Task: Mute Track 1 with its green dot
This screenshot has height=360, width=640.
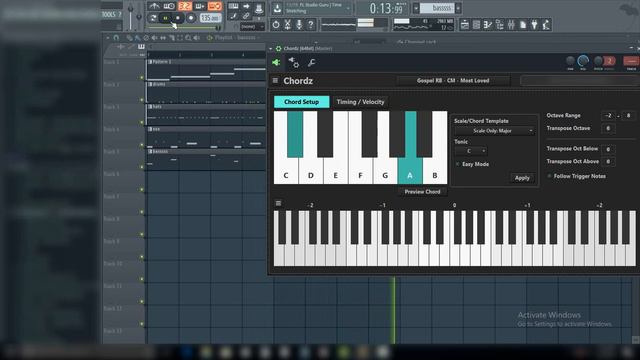Action: tap(142, 77)
